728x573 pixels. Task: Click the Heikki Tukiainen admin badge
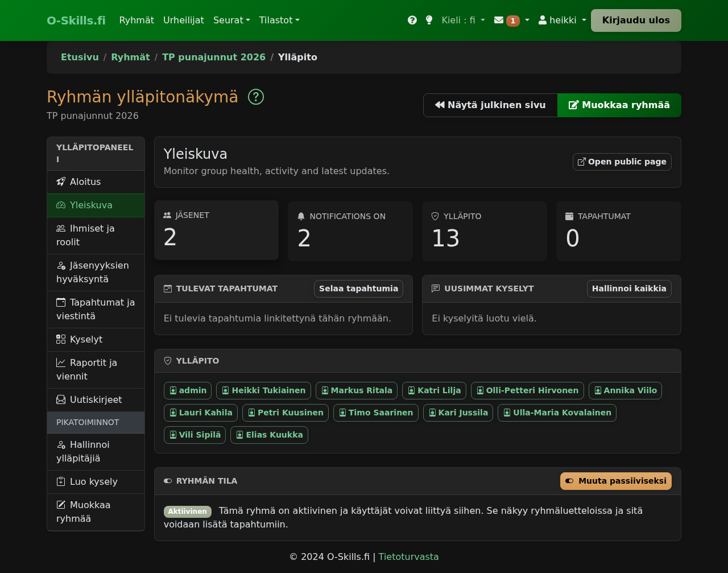click(x=263, y=390)
